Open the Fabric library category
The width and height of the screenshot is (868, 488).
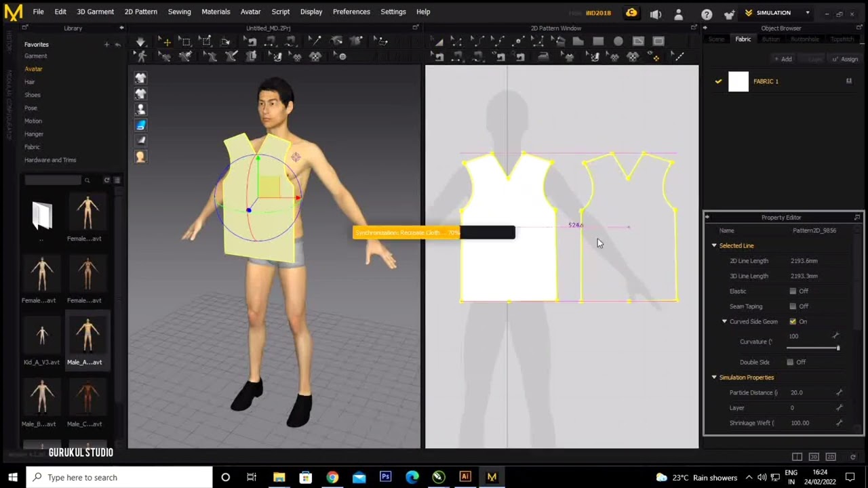point(32,147)
